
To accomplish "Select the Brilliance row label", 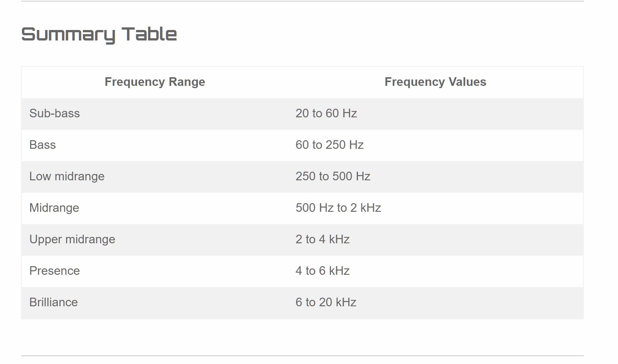I will (x=53, y=302).
